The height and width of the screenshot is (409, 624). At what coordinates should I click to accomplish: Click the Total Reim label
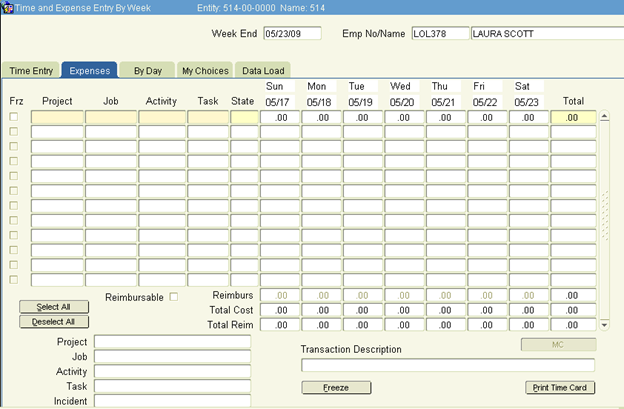[230, 325]
